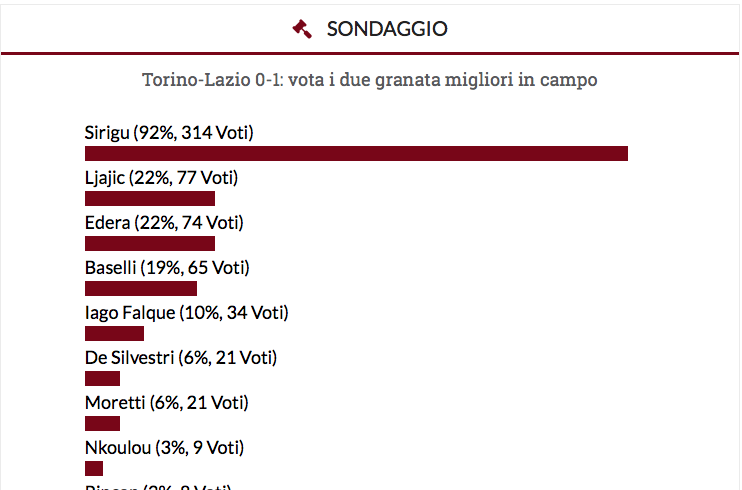Select the Edera result label
This screenshot has width=742, height=490.
(164, 222)
